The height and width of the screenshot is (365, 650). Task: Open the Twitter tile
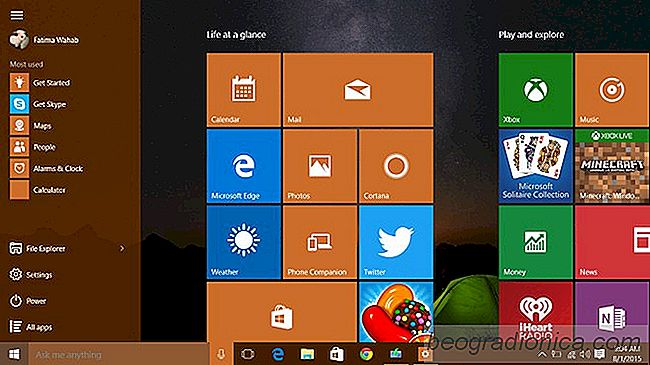396,242
